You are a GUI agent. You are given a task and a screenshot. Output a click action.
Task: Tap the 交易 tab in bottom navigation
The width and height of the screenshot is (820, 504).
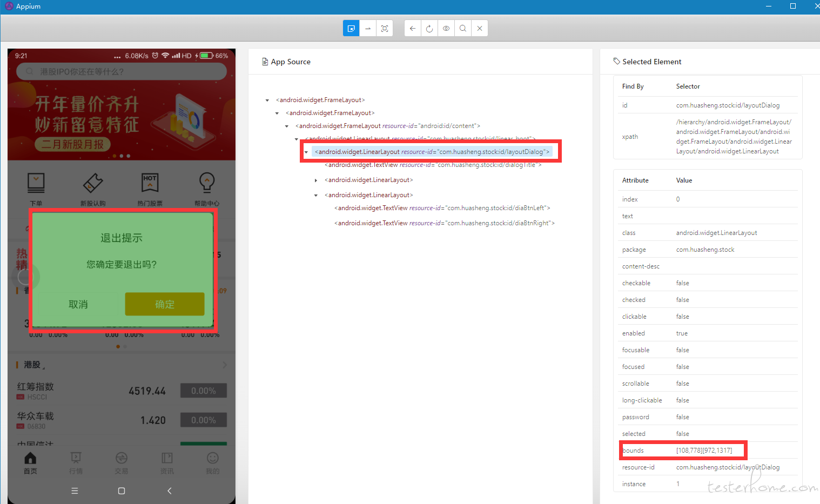tap(122, 463)
